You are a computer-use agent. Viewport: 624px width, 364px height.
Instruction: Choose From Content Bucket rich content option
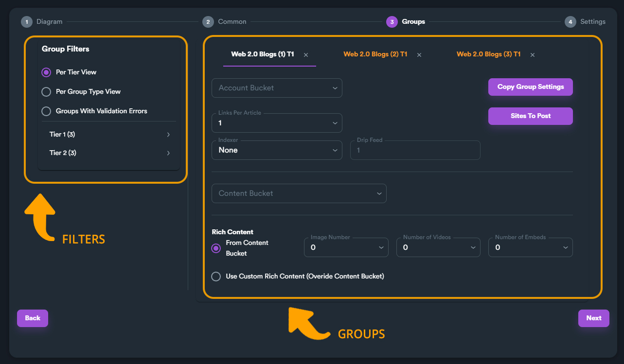pos(216,248)
